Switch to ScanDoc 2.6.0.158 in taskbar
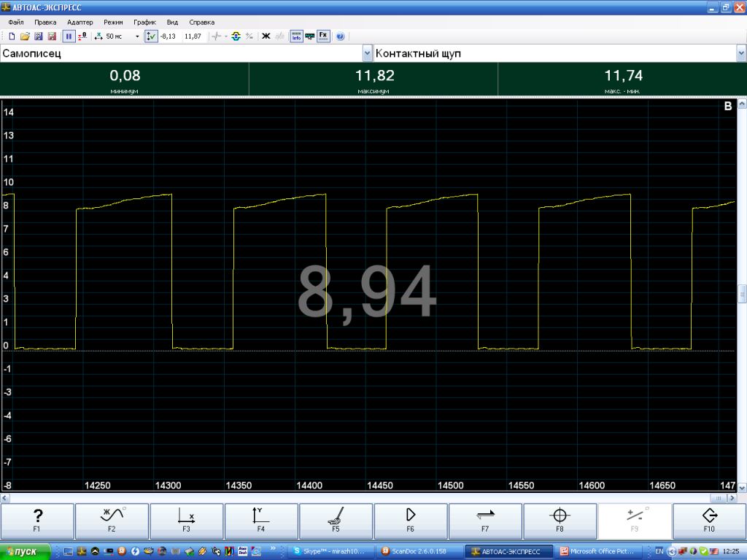The height and width of the screenshot is (560, 747). (x=418, y=551)
